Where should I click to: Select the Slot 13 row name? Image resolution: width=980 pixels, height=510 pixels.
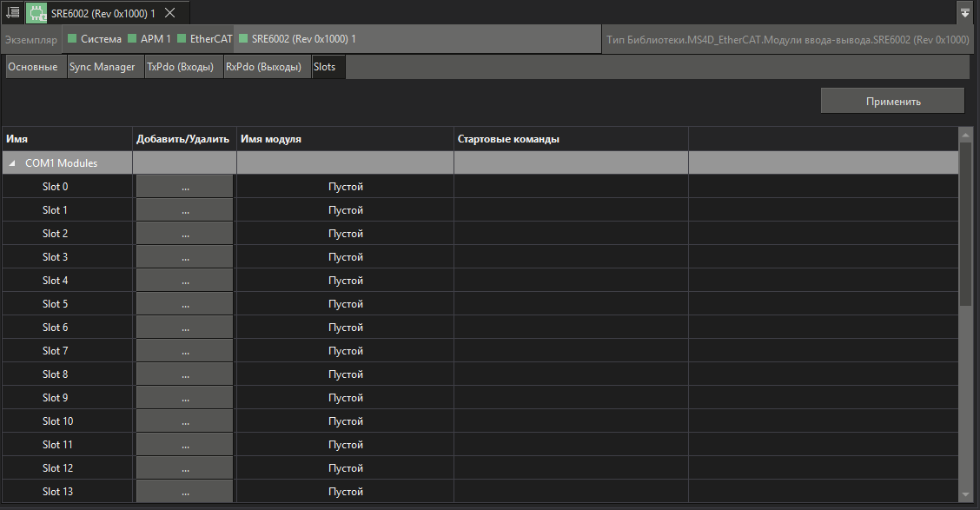click(57, 491)
